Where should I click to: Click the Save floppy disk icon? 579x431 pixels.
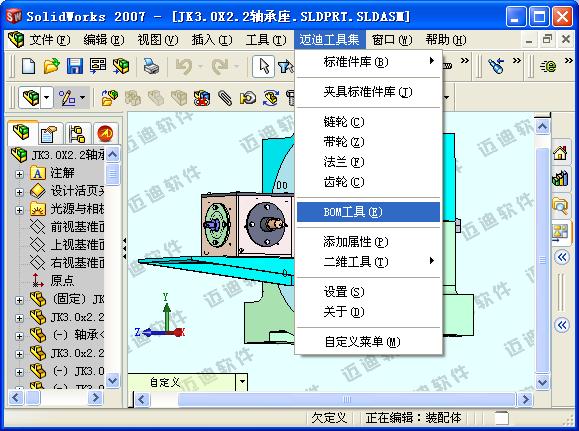[x=75, y=66]
